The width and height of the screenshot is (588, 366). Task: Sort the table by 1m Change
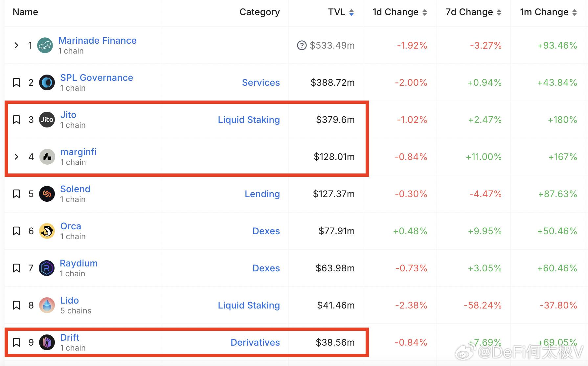548,12
